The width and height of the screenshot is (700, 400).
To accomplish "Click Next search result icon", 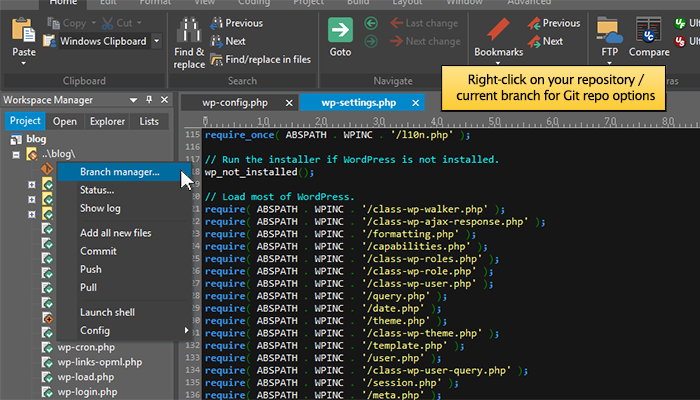I will 217,41.
